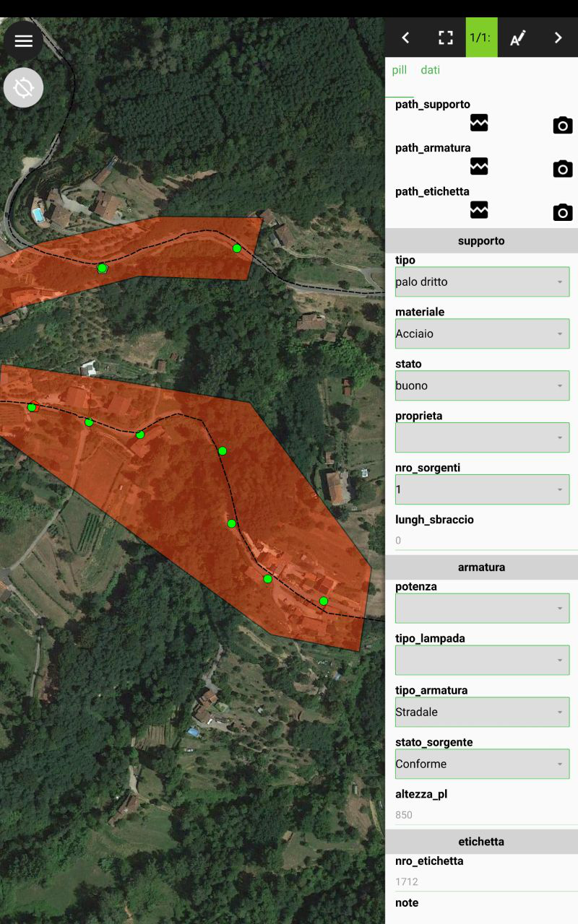Edit the nro_etichetta field with 1712

[482, 881]
